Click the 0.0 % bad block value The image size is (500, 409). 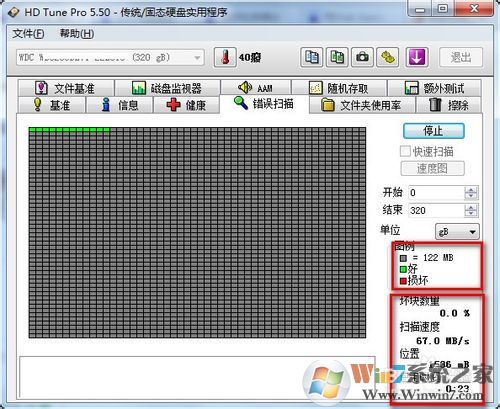(455, 313)
